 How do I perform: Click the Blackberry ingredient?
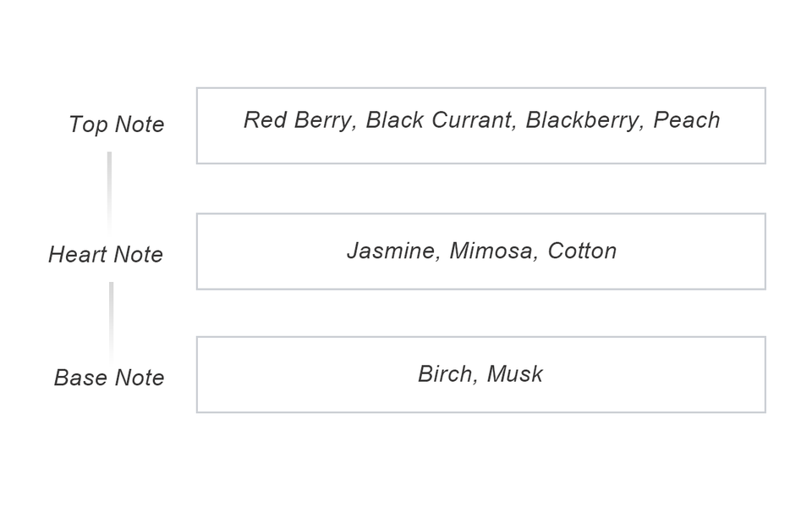(x=582, y=120)
